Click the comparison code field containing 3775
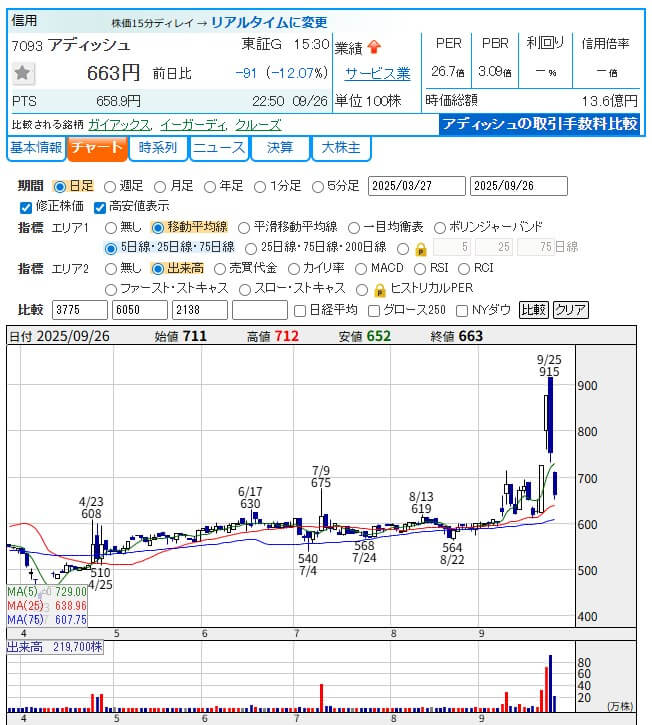Screen dimensions: 652x725 click(78, 310)
